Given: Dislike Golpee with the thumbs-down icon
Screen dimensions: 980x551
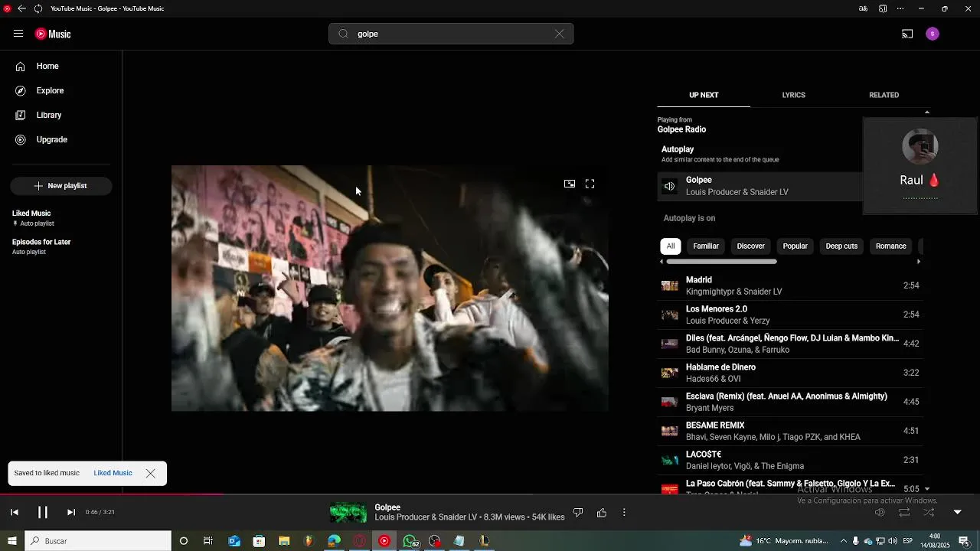Looking at the screenshot, I should pyautogui.click(x=578, y=512).
